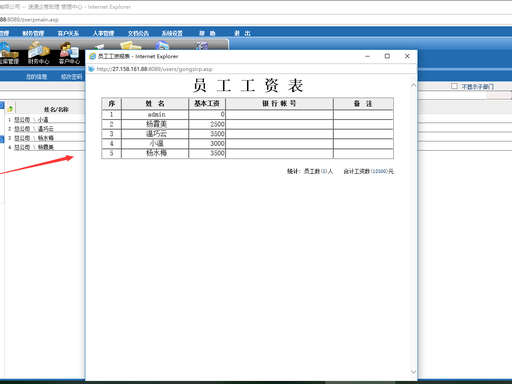Open the 您的信息 link

(36, 77)
